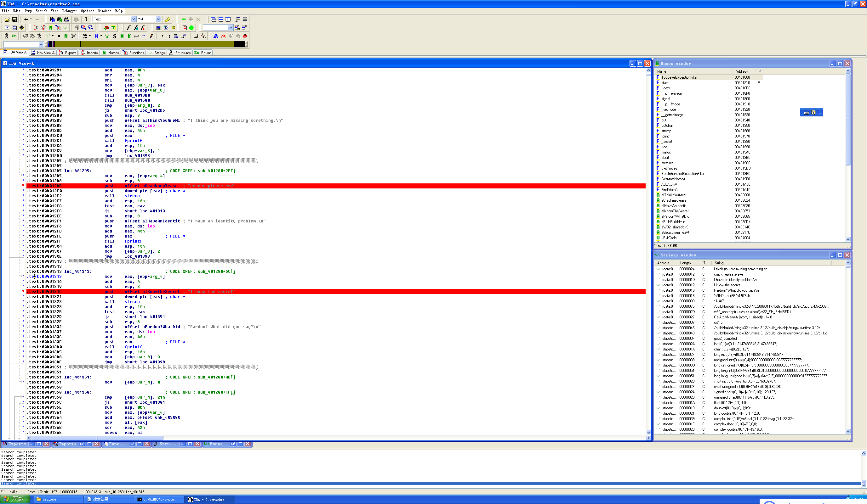
Task: Open the lowercase text combo box
Action: 158,19
